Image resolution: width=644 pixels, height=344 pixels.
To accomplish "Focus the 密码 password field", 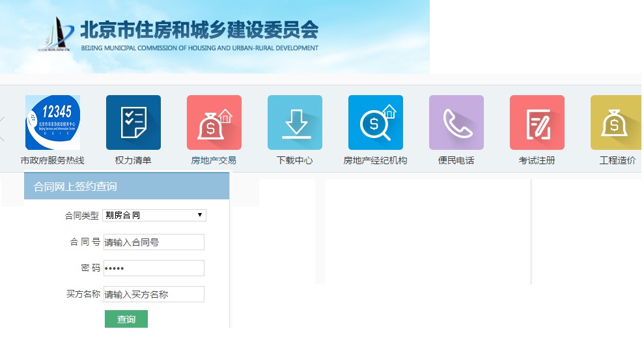I will click(154, 268).
